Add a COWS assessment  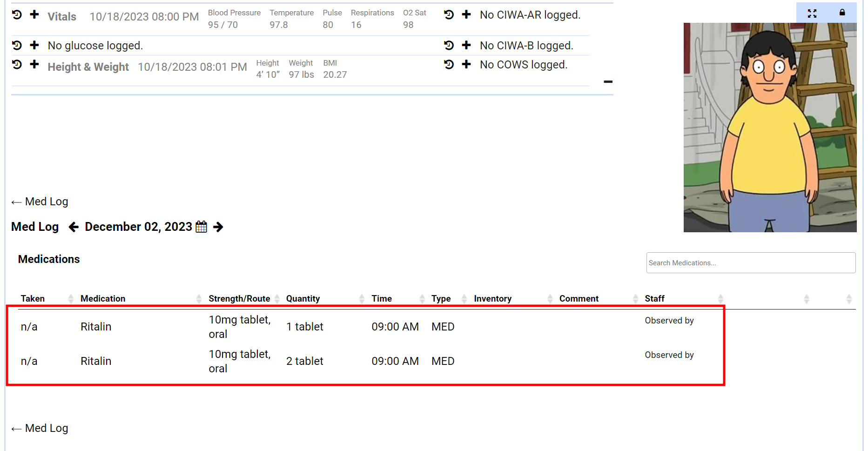pos(466,65)
